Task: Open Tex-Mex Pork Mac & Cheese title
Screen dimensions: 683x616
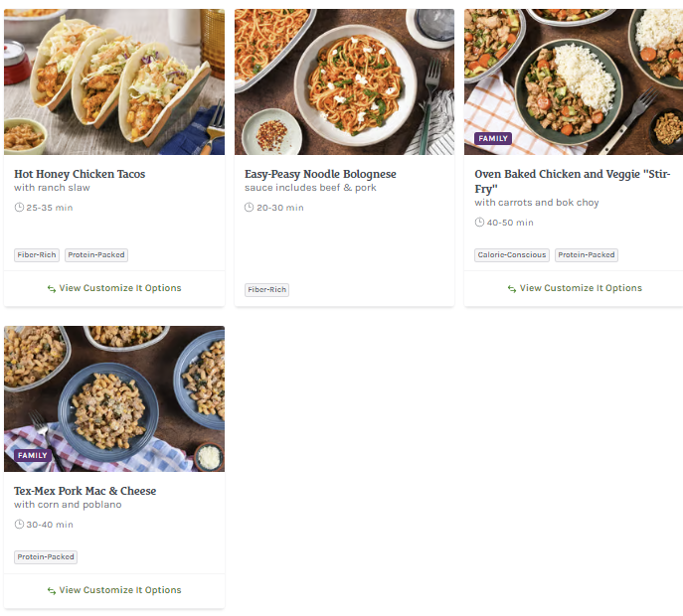Action: pyautogui.click(x=85, y=491)
